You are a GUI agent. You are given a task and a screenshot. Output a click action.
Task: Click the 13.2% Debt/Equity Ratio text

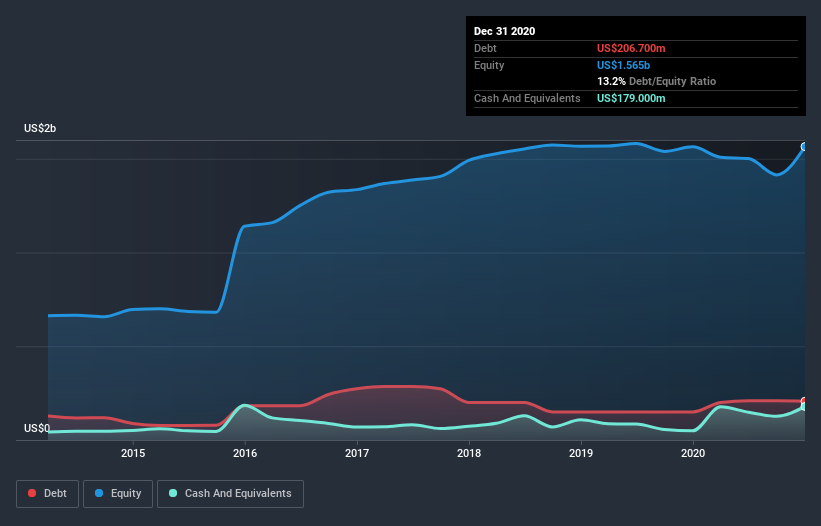656,81
